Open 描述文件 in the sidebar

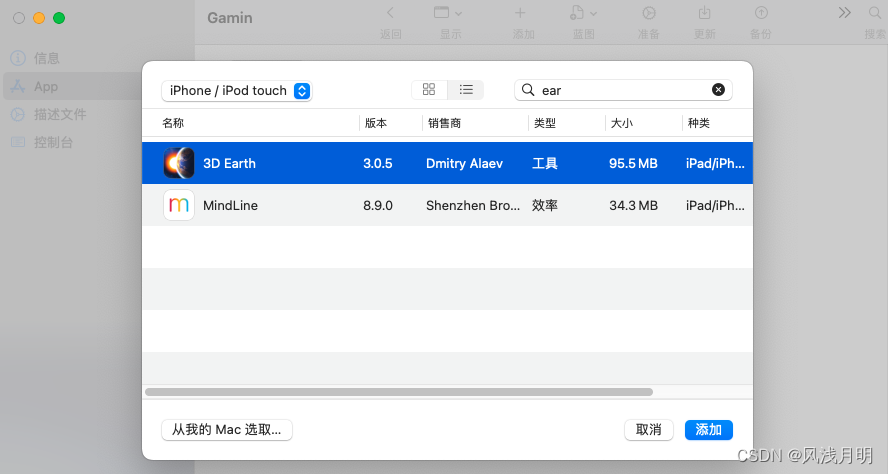coord(60,114)
